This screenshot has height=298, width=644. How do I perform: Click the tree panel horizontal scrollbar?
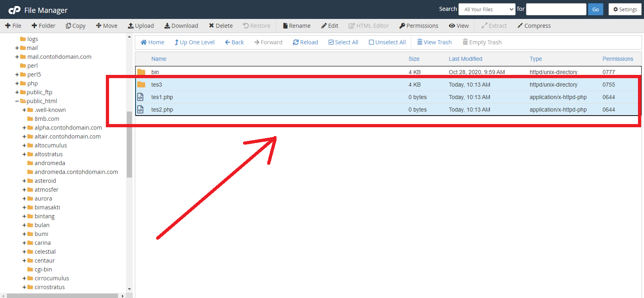point(62,296)
